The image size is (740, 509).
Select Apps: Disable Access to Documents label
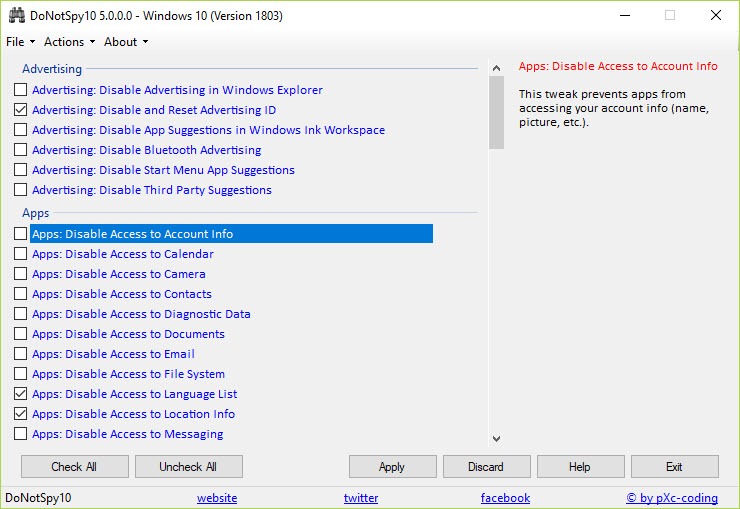tap(128, 334)
